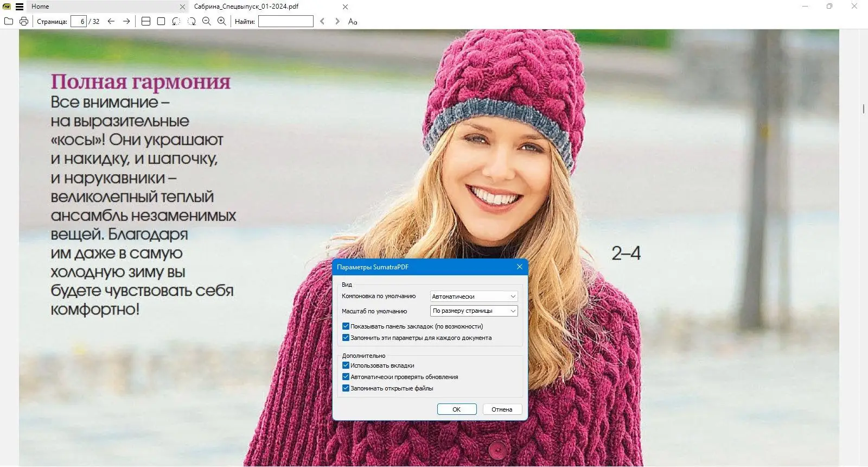Click the Отмена button
Image resolution: width=868 pixels, height=467 pixels.
pyautogui.click(x=502, y=409)
